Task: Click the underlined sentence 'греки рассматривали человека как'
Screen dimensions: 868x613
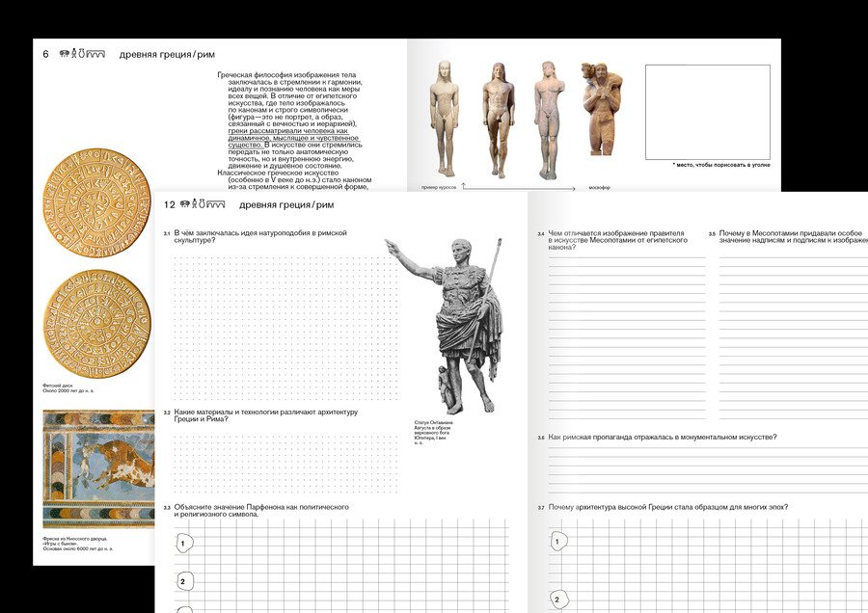Action: (x=288, y=130)
